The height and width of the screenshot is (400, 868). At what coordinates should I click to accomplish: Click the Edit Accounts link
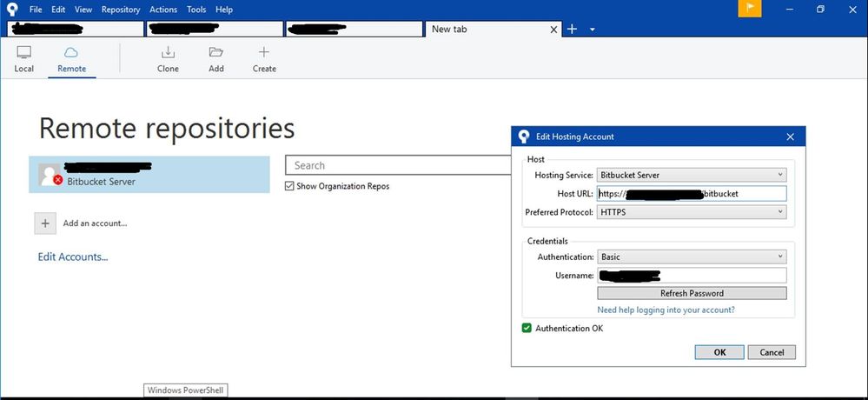point(72,257)
